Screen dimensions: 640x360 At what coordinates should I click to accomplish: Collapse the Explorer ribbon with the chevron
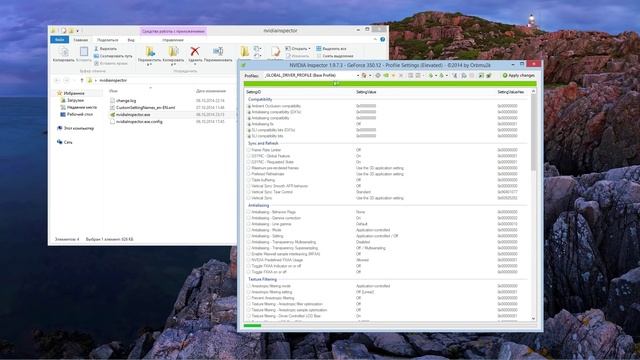tap(375, 40)
